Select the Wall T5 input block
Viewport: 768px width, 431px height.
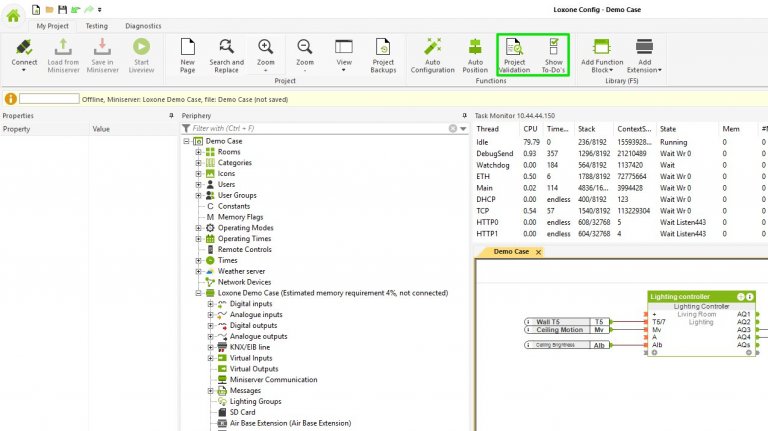point(567,322)
